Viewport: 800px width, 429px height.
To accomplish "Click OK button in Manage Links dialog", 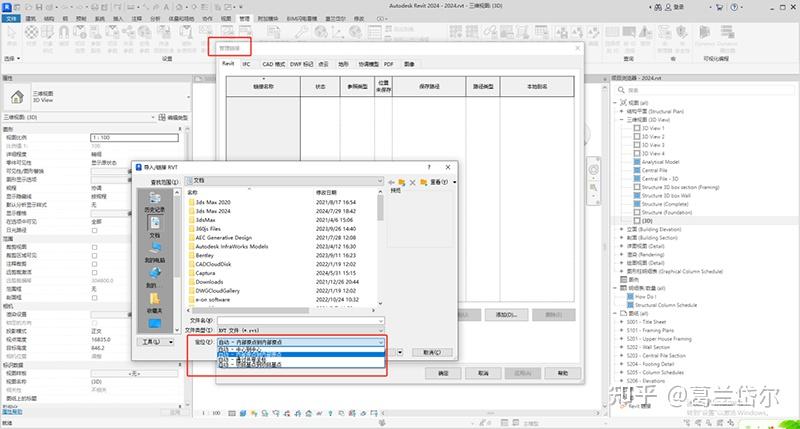I will click(443, 373).
